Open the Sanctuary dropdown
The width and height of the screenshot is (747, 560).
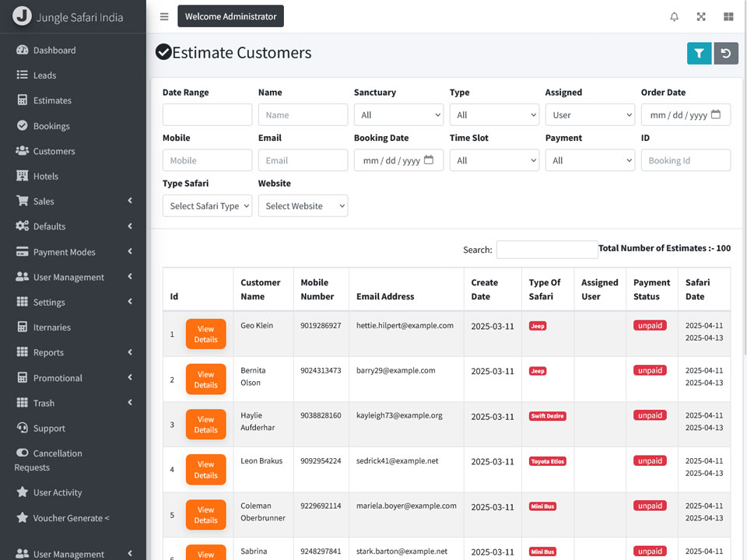point(398,115)
